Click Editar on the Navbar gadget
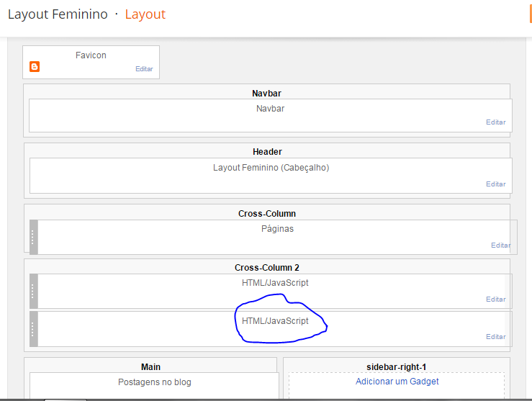Viewport: 532px width, 401px height. [496, 122]
